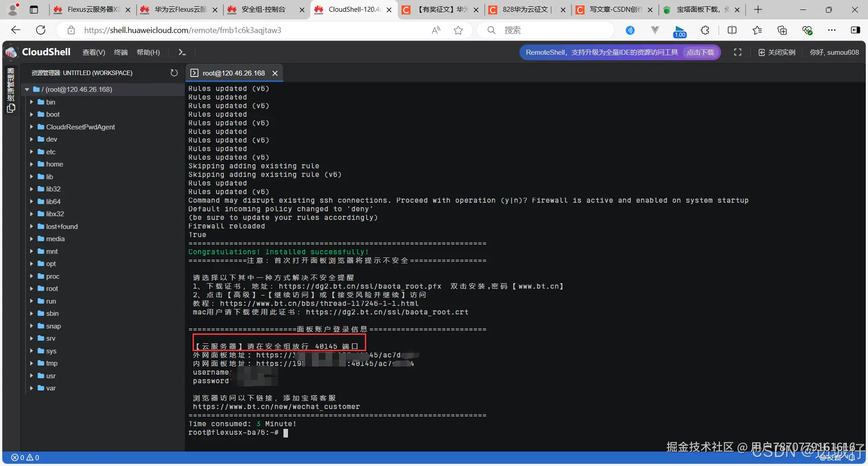The width and height of the screenshot is (868, 466).
Task: Open the browser essentials heart icon
Action: pyautogui.click(x=807, y=30)
